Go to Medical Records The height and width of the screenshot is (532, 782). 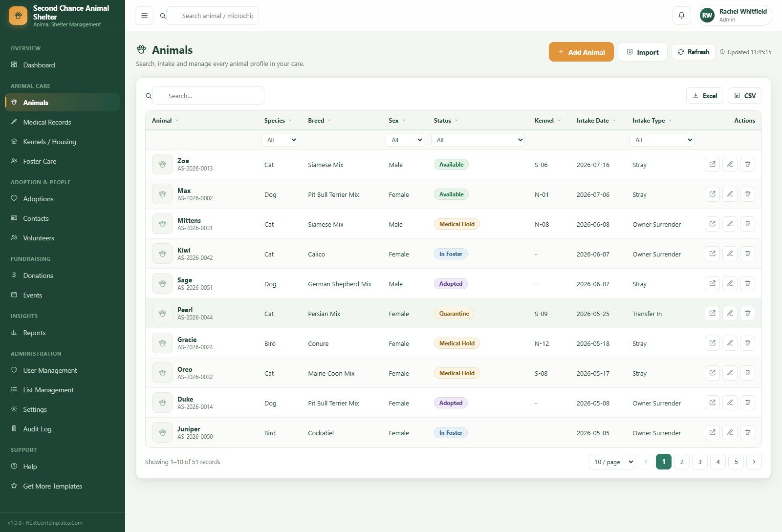[x=63, y=122]
